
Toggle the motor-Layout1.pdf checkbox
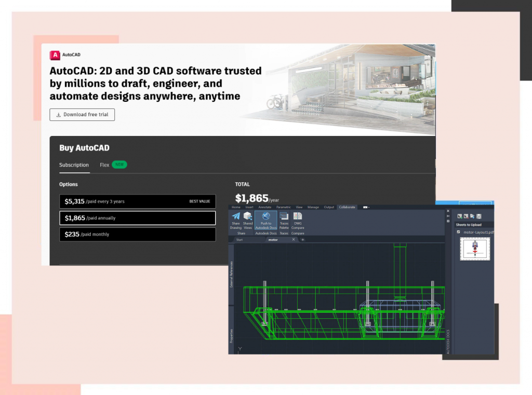(x=458, y=231)
